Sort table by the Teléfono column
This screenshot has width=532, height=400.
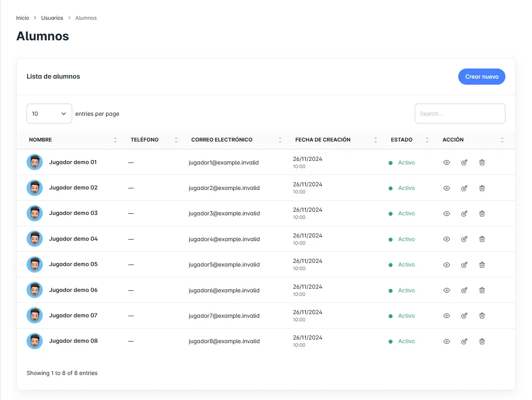click(x=154, y=140)
